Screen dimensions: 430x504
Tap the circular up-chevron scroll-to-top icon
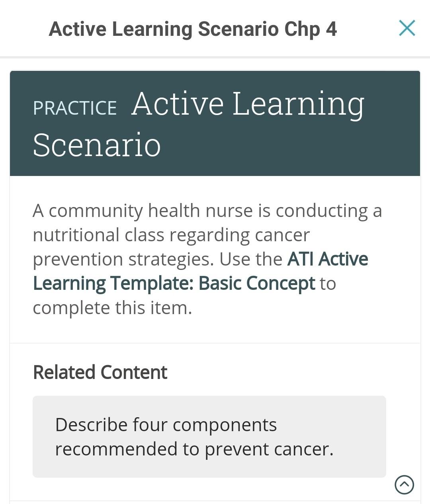[404, 484]
